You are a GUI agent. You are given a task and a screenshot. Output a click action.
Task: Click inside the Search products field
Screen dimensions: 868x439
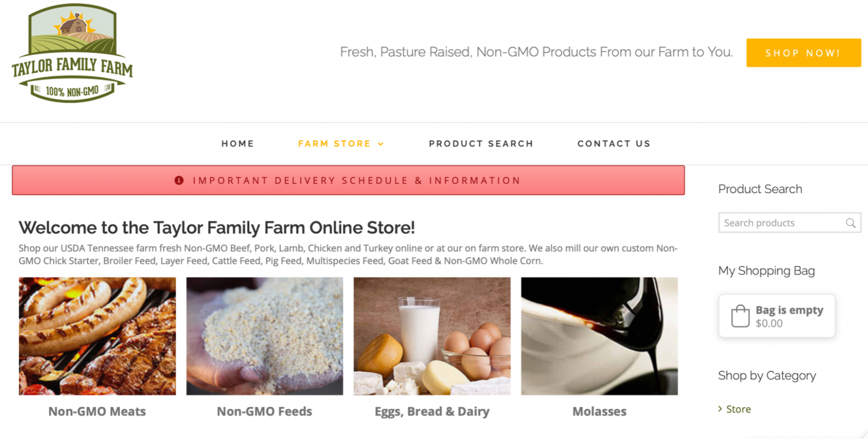point(780,223)
